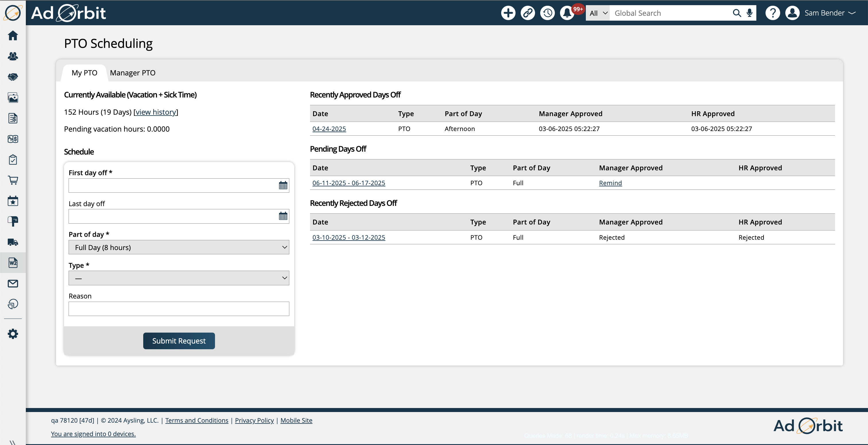Open the clipboard checklist icon in the sidebar
This screenshot has height=445, width=868.
(13, 159)
